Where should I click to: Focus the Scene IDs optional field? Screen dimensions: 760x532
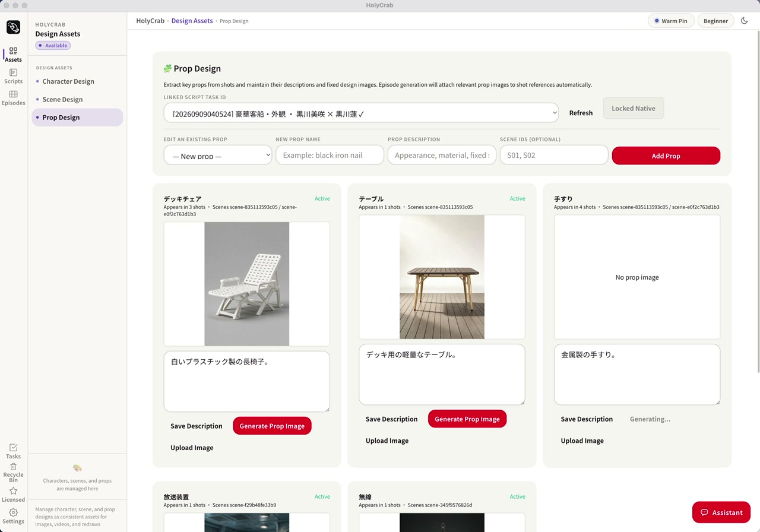(x=554, y=155)
